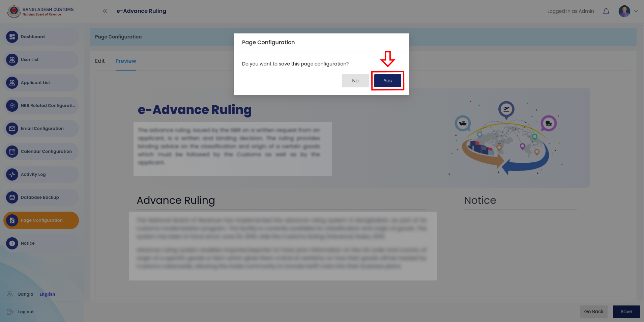644x322 pixels.
Task: Select Applicant List menu label
Action: click(x=35, y=83)
